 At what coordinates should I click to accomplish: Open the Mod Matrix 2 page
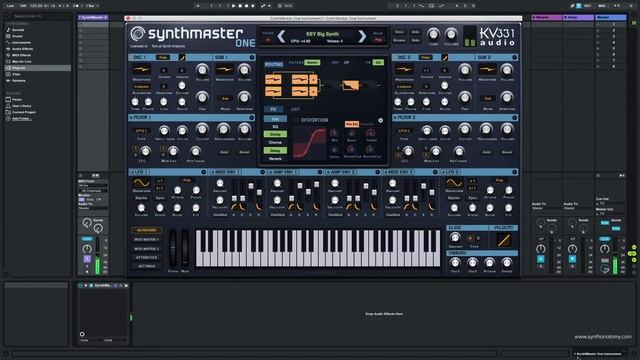146,248
